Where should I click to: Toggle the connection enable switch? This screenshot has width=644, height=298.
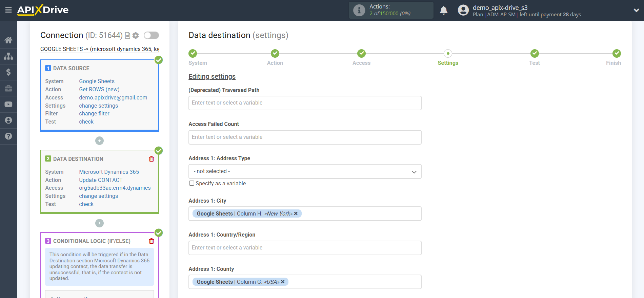(151, 35)
